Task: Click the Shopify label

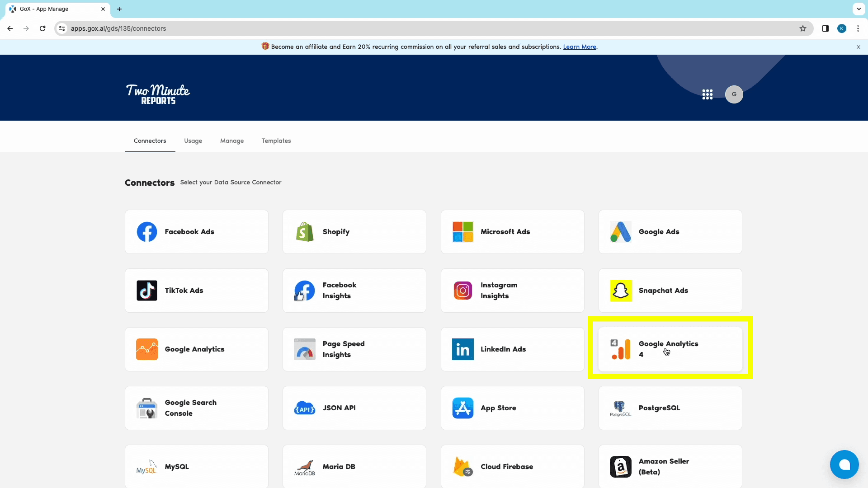Action: click(336, 232)
